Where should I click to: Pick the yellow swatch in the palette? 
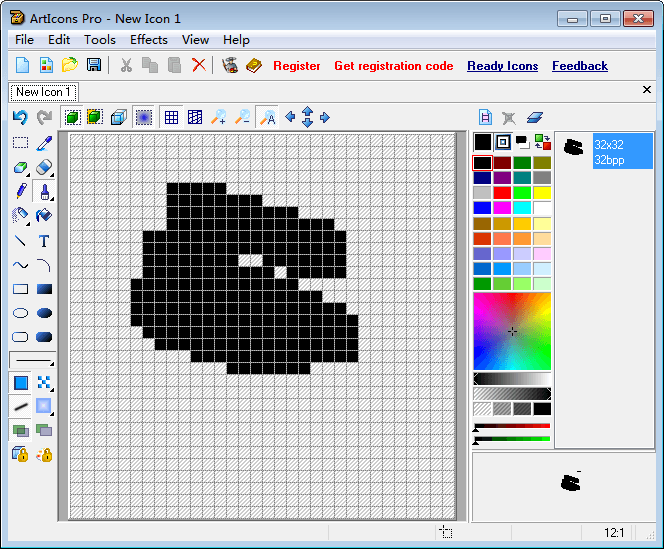coord(542,193)
